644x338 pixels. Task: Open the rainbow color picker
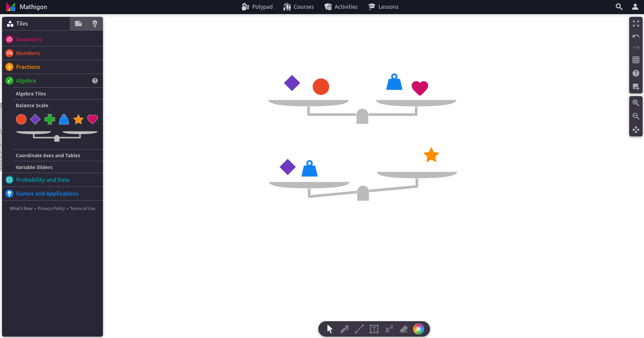(419, 329)
